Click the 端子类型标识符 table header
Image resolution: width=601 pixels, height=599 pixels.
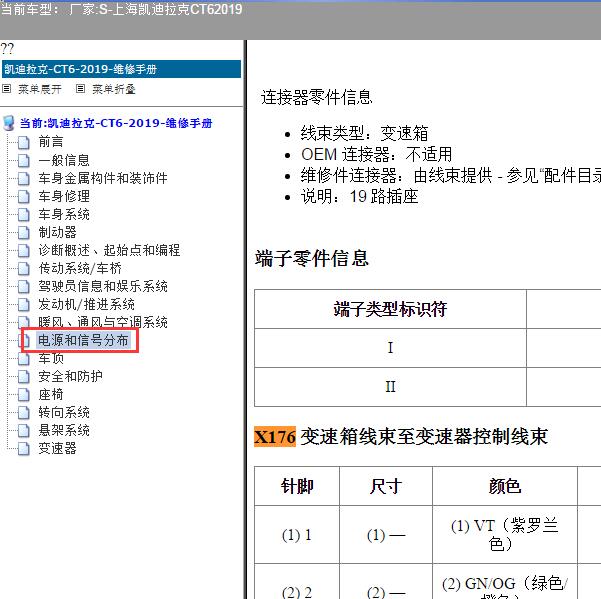(390, 309)
